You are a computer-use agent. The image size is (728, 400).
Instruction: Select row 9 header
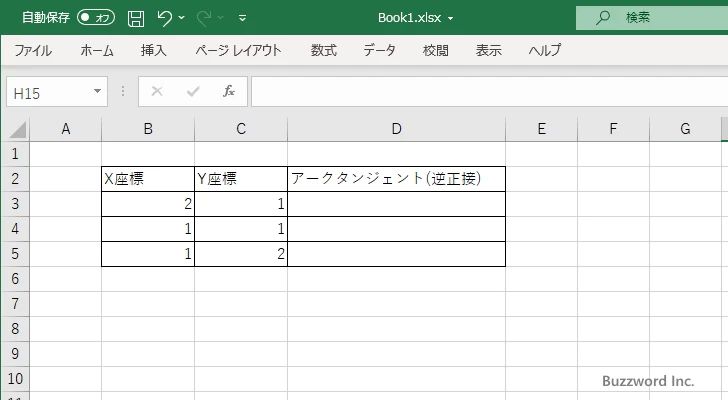click(15, 354)
